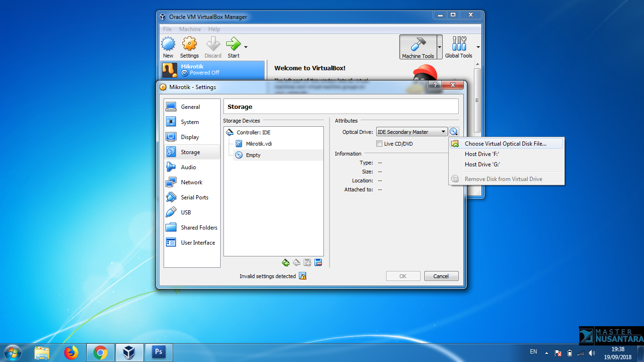Select Host Drive 'F:' from the menu
The image size is (644, 362).
482,154
